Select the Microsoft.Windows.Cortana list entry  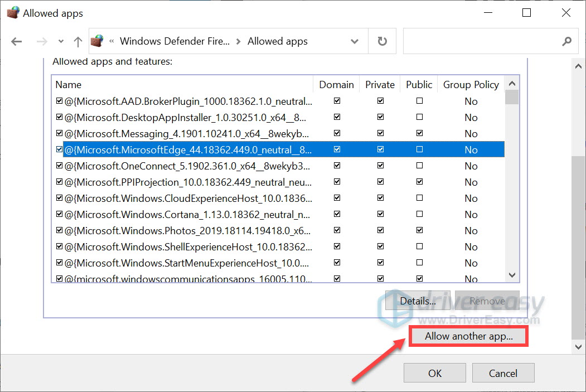[187, 215]
